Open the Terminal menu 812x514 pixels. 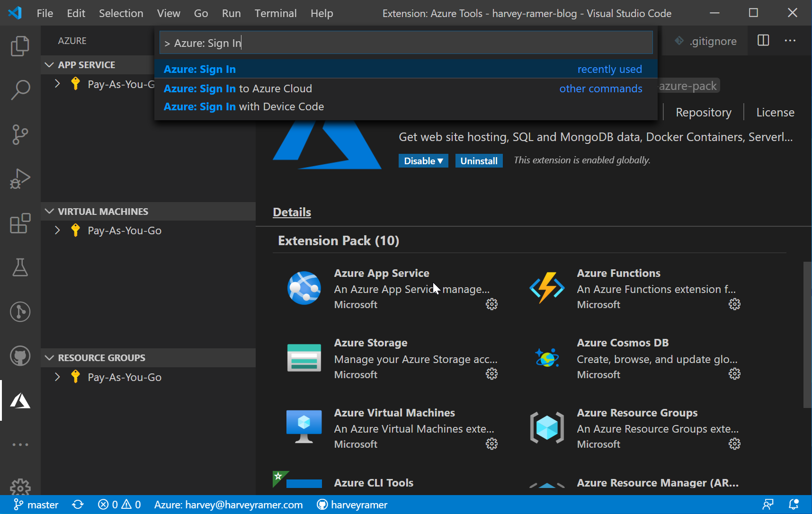coord(276,13)
